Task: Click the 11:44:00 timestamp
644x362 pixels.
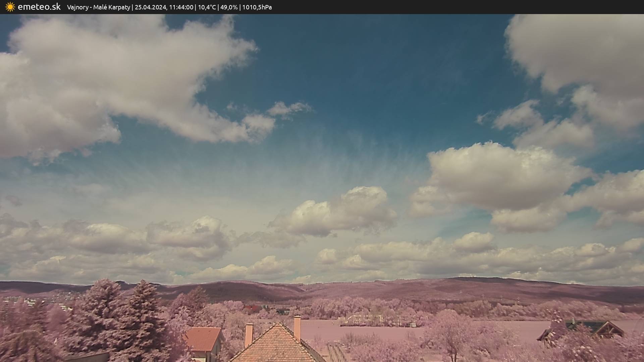Action: [x=181, y=7]
